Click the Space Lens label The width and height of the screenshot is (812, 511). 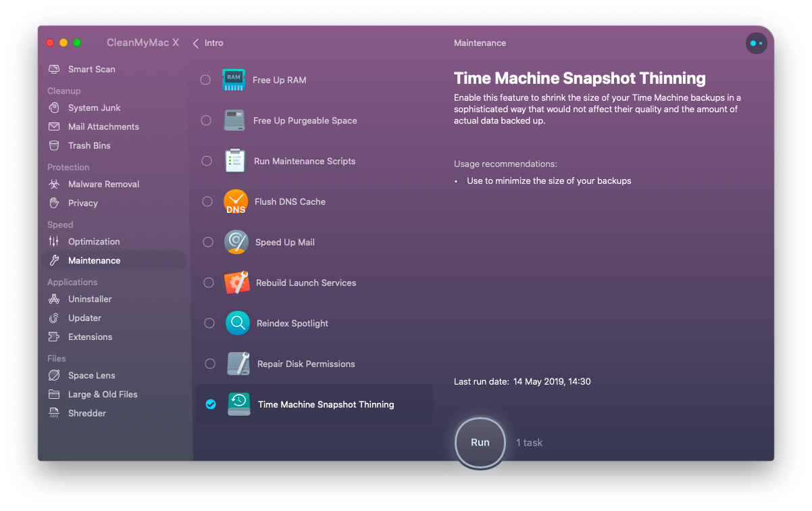(92, 376)
